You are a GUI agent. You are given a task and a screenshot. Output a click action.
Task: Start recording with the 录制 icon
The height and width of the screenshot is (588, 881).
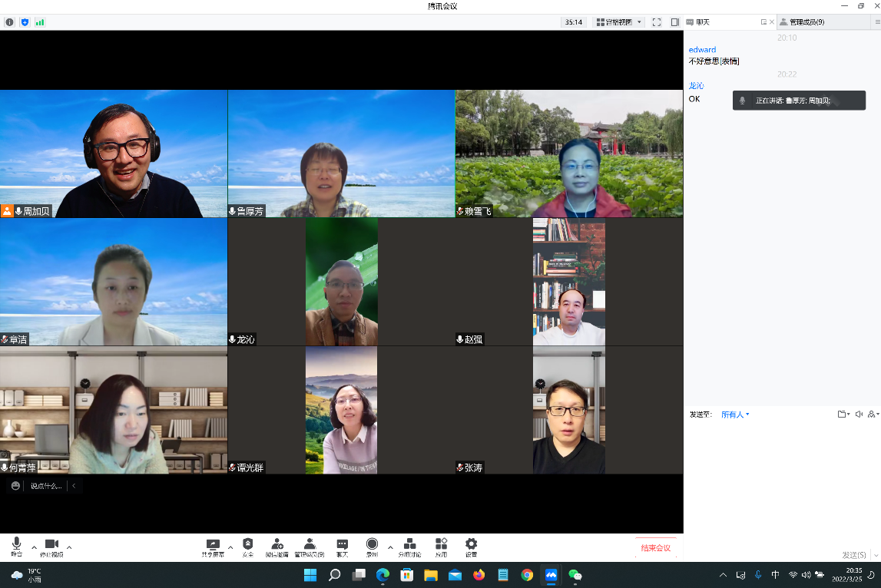(x=372, y=546)
